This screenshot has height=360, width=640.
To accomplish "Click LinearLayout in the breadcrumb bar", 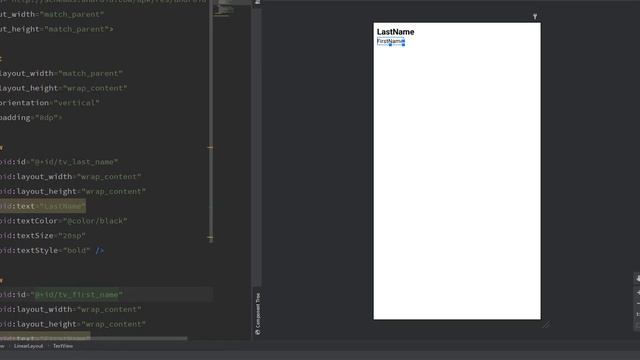I will coord(28,346).
